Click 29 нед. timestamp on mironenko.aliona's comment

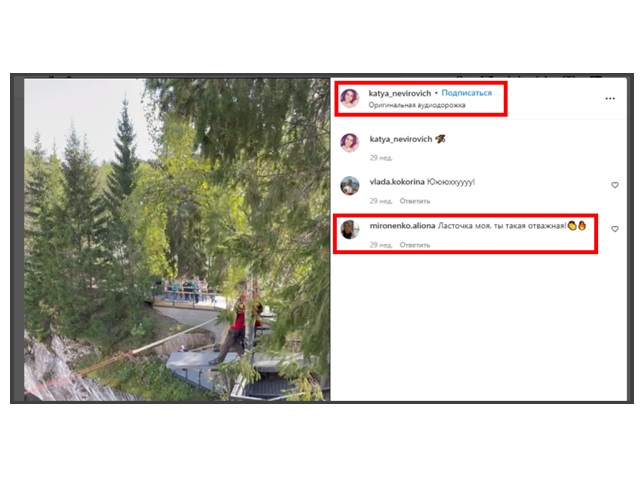click(381, 245)
